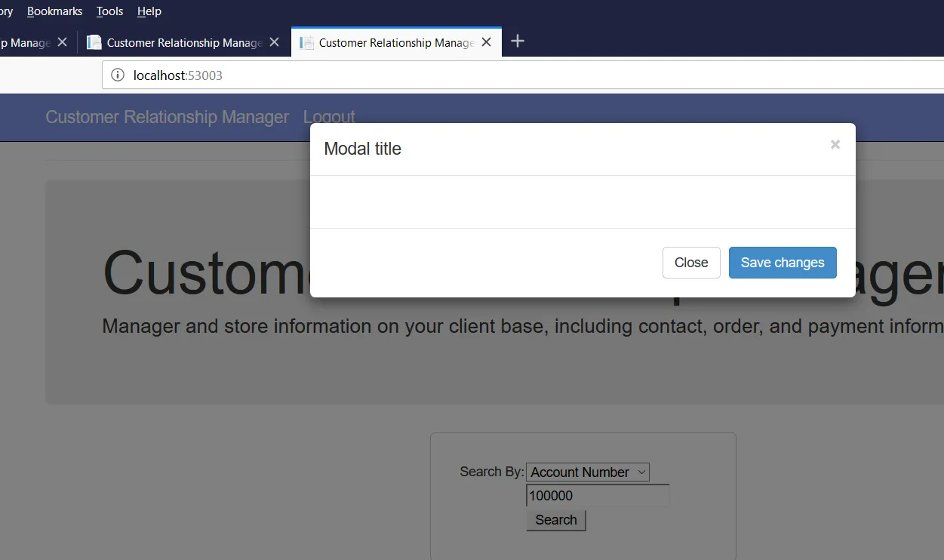Click the Close button in the modal
944x560 pixels.
click(x=691, y=263)
